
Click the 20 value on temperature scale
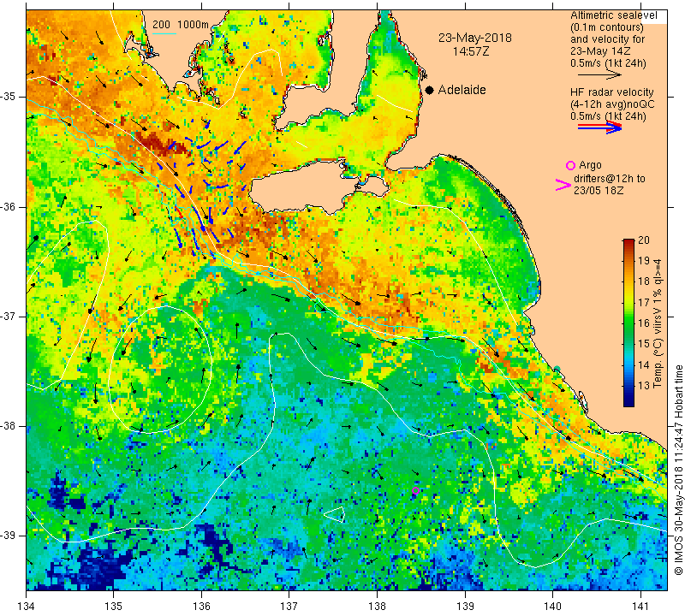(644, 240)
